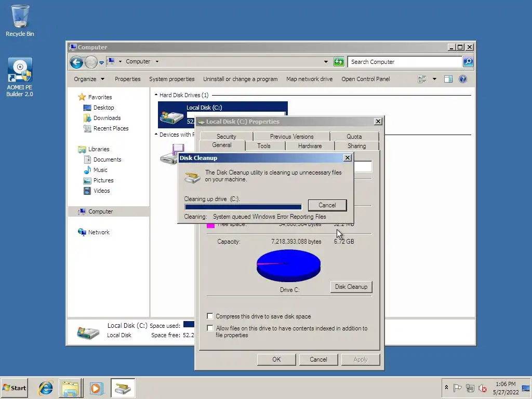Click Map network drive
Image resolution: width=532 pixels, height=399 pixels.
[x=309, y=79]
